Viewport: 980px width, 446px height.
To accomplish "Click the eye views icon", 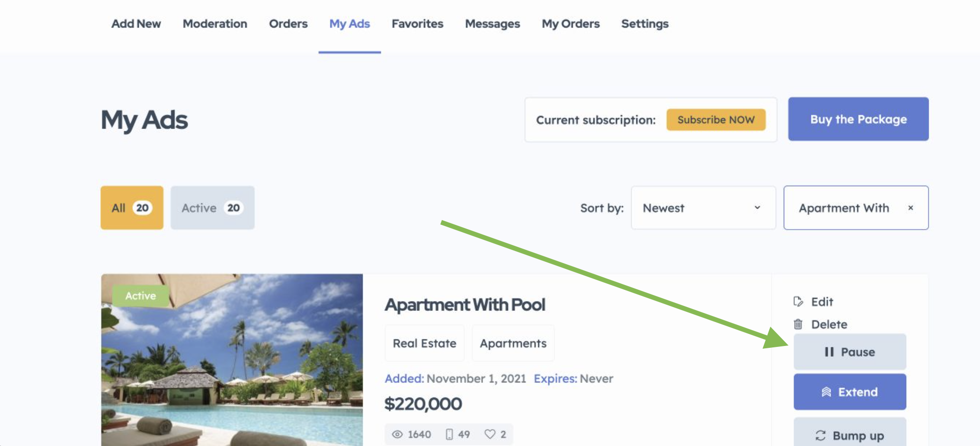I will pos(397,434).
